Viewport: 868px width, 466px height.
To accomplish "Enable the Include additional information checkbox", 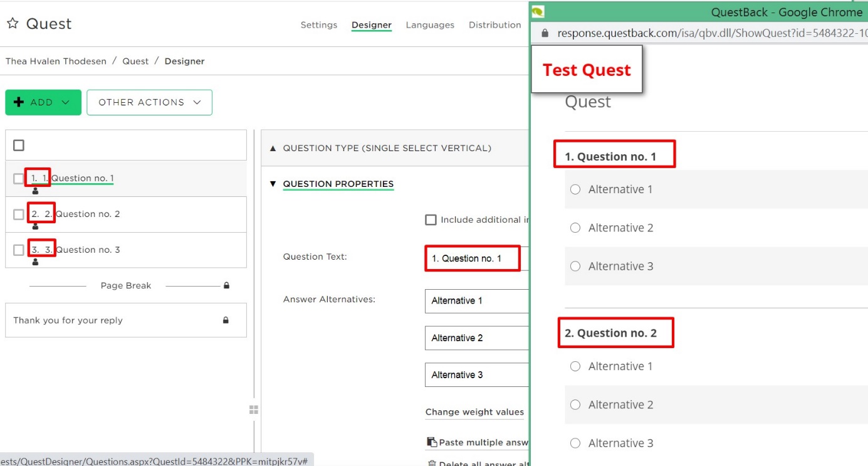I will click(x=431, y=220).
